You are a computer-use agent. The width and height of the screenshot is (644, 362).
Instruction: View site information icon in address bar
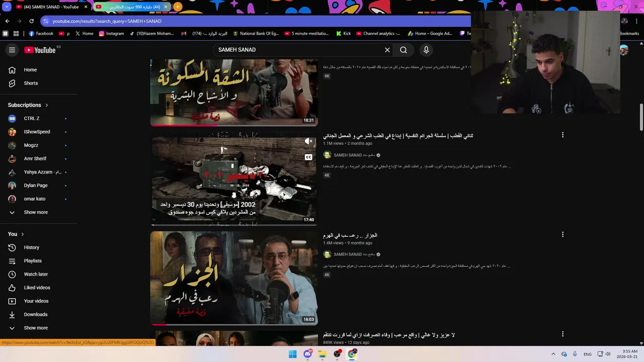tap(46, 21)
